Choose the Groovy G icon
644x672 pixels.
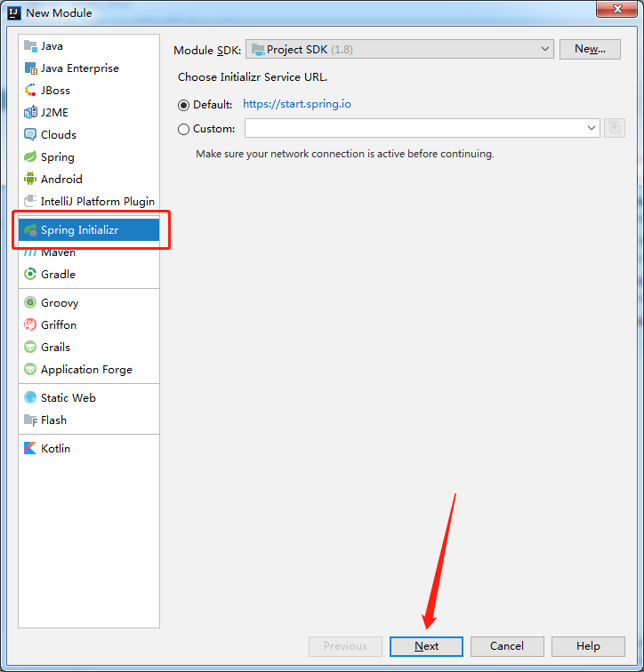(30, 302)
